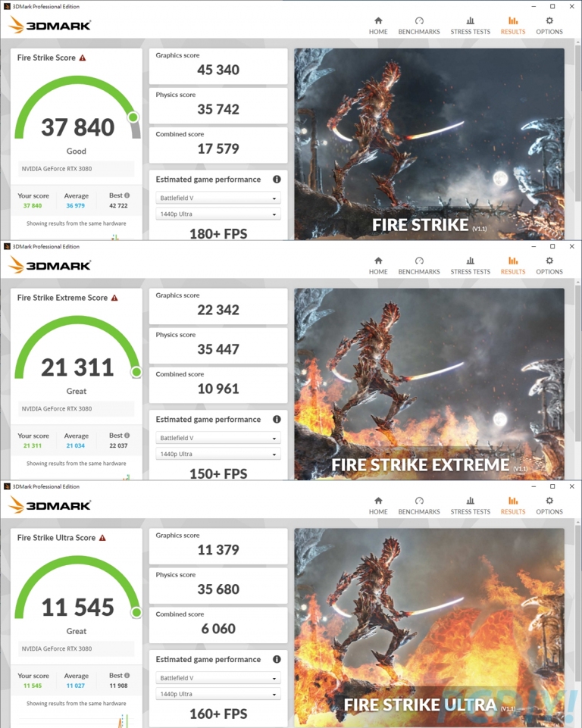Select Benchmarks tab in Fire Strike Ultra window

419,505
